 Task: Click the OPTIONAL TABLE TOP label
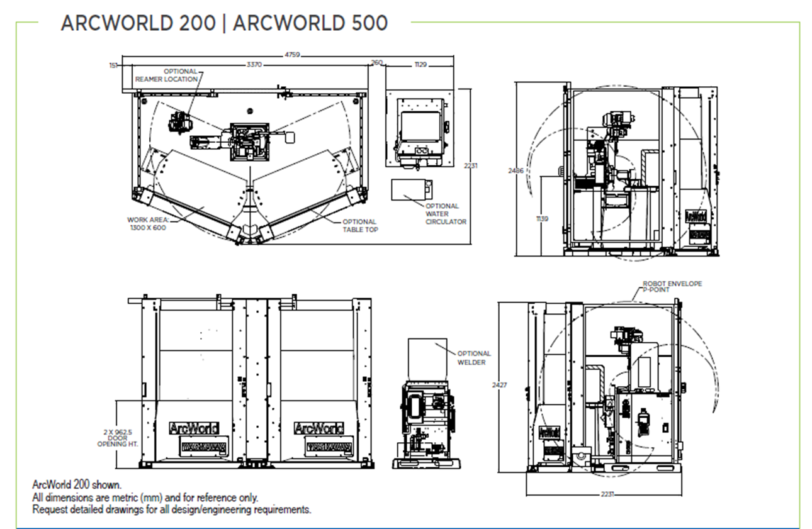pos(359,226)
